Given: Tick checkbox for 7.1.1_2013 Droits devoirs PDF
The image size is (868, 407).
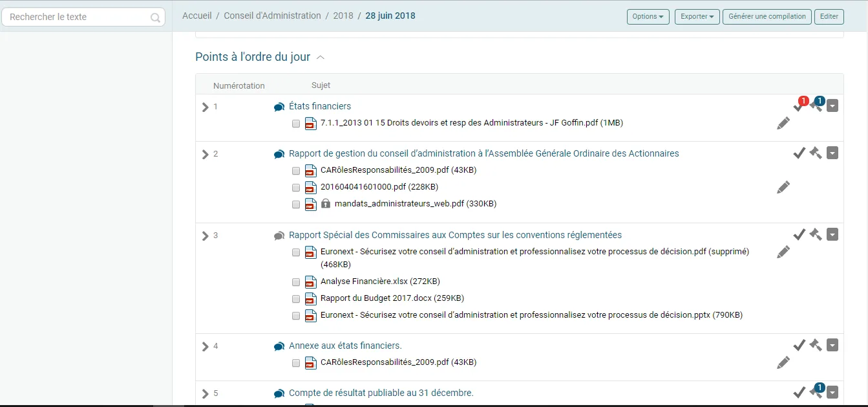Looking at the screenshot, I should [x=295, y=123].
